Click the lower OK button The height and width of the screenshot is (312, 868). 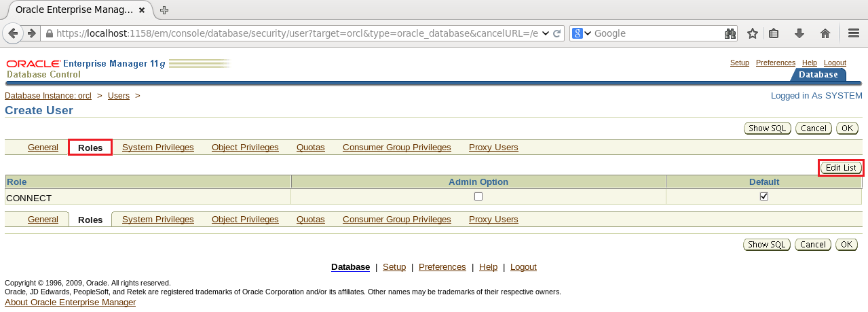pos(847,244)
